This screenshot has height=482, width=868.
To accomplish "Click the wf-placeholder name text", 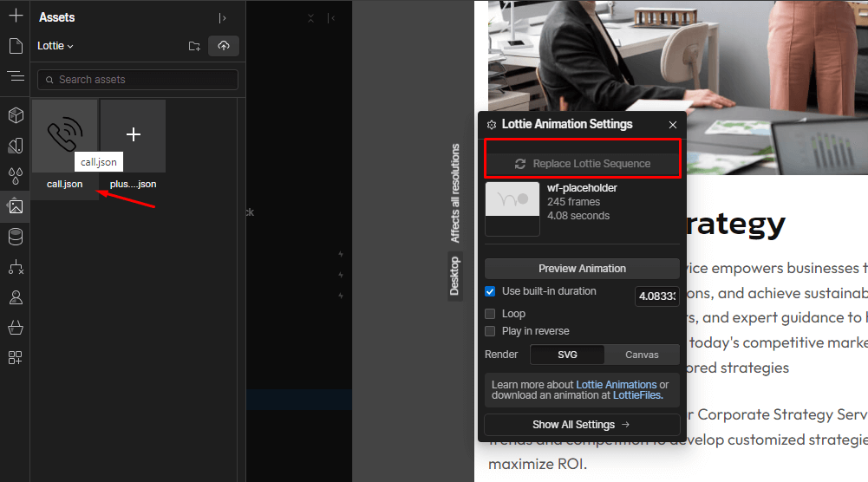I will coord(583,188).
